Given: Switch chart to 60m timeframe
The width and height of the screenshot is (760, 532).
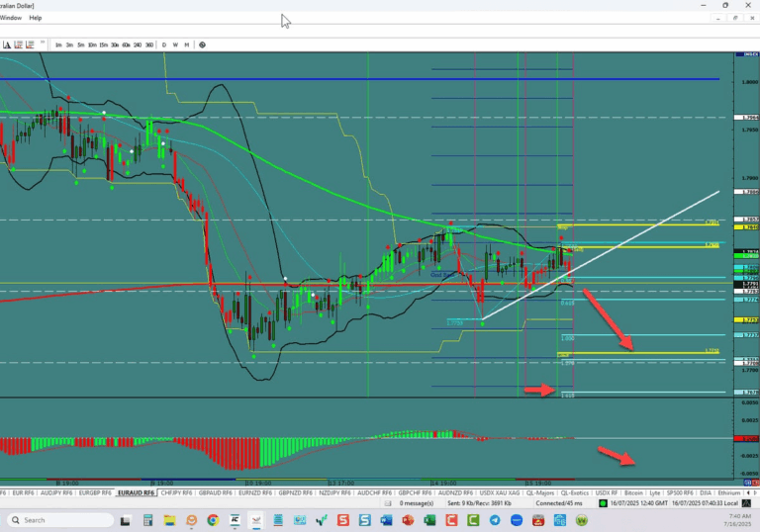Looking at the screenshot, I should click(126, 45).
